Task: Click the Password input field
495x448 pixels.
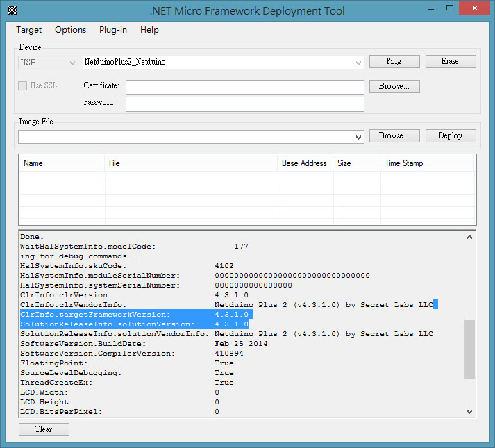Action: click(x=244, y=104)
